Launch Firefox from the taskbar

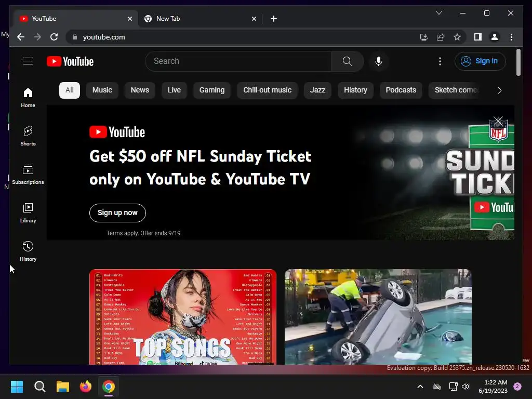pyautogui.click(x=86, y=387)
